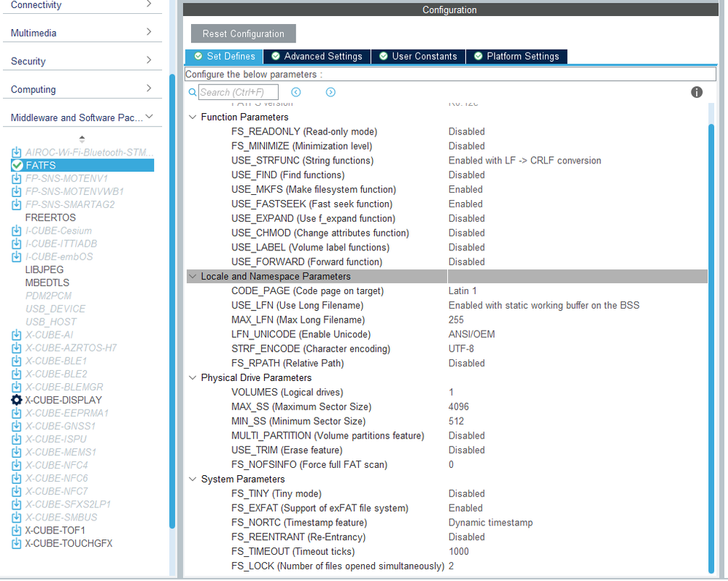
Task: Go to previous search result arrow
Action: (x=295, y=92)
